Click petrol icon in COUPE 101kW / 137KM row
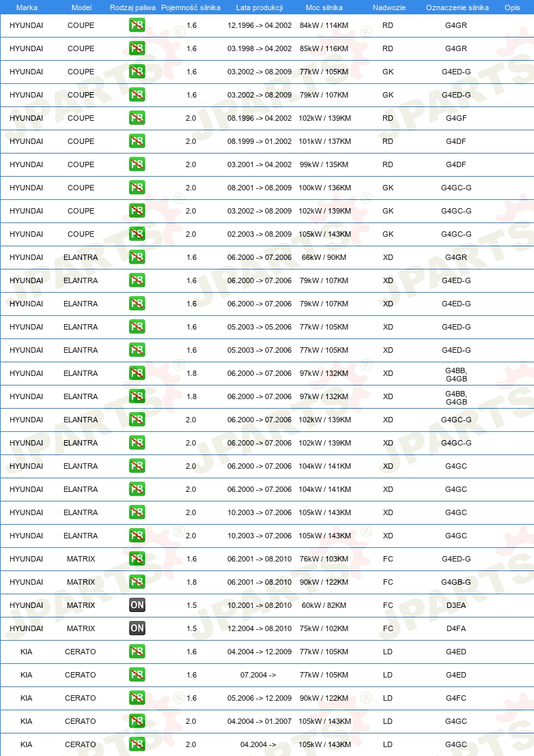This screenshot has height=756, width=534. pos(137,141)
